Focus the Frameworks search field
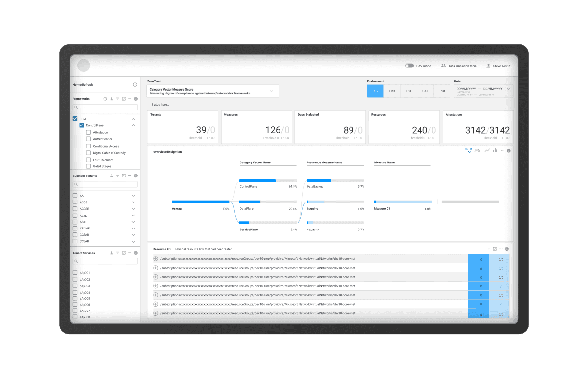 pos(105,107)
